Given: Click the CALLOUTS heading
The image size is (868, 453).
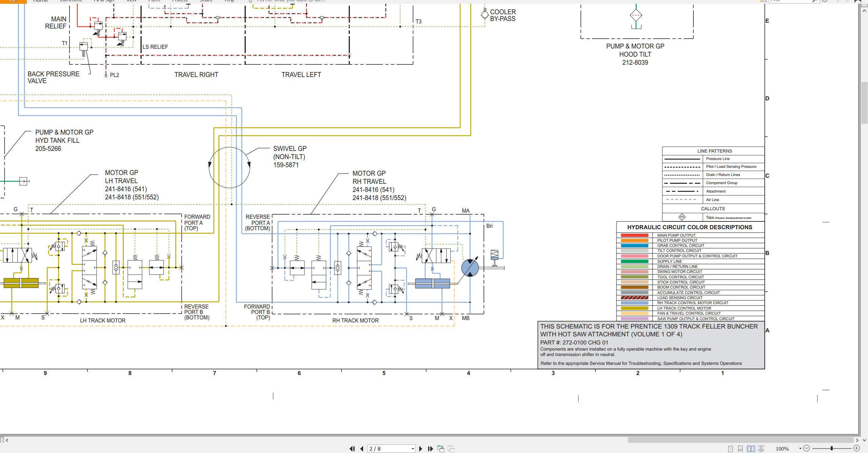Looking at the screenshot, I should [713, 209].
